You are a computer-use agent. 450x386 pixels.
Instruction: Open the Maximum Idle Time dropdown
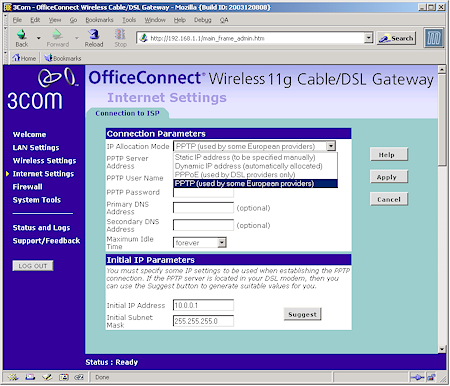point(200,243)
